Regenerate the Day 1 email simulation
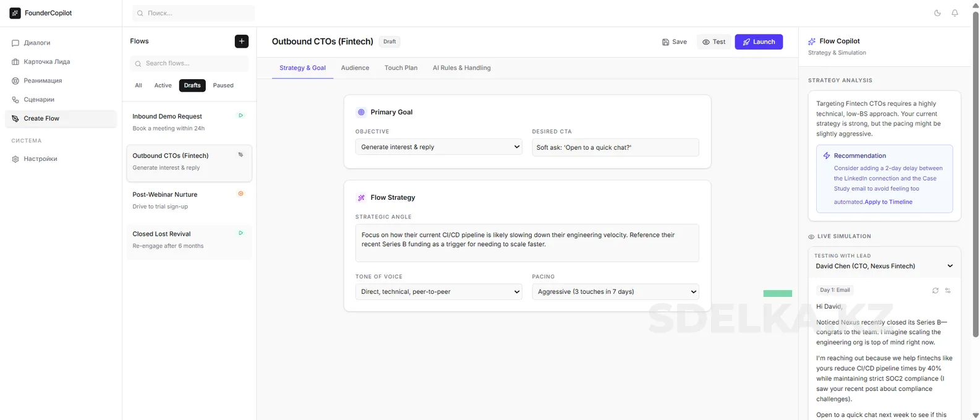 tap(935, 290)
